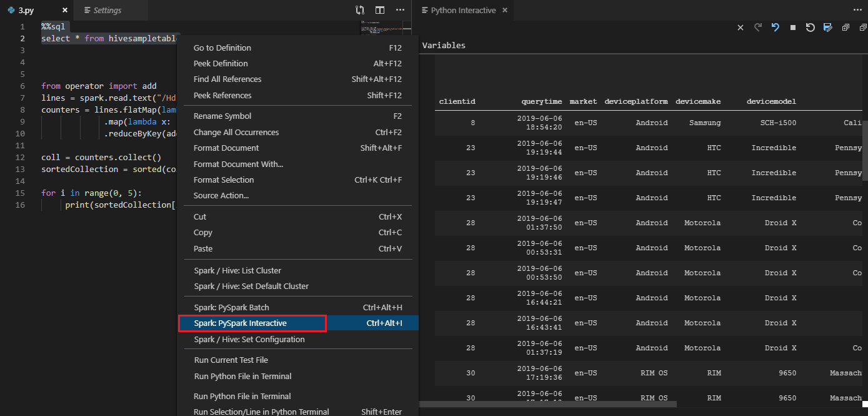868x416 pixels.
Task: Undo last action in Python Interactive
Action: tap(774, 28)
